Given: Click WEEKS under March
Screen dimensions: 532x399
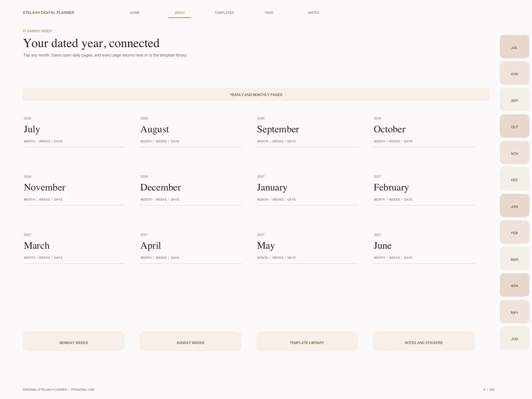Looking at the screenshot, I should 44,258.
